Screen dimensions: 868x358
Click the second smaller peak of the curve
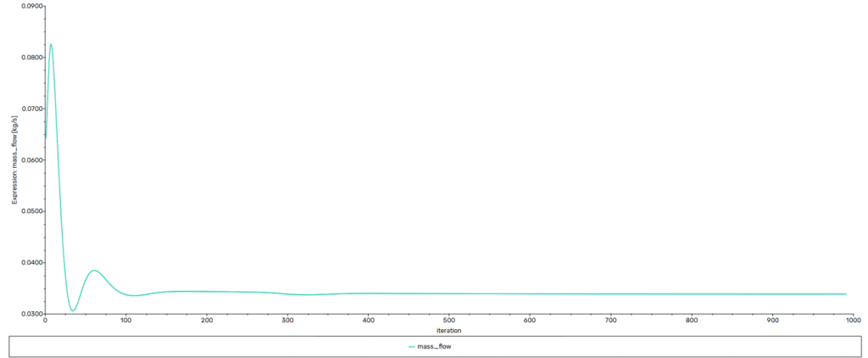(94, 271)
